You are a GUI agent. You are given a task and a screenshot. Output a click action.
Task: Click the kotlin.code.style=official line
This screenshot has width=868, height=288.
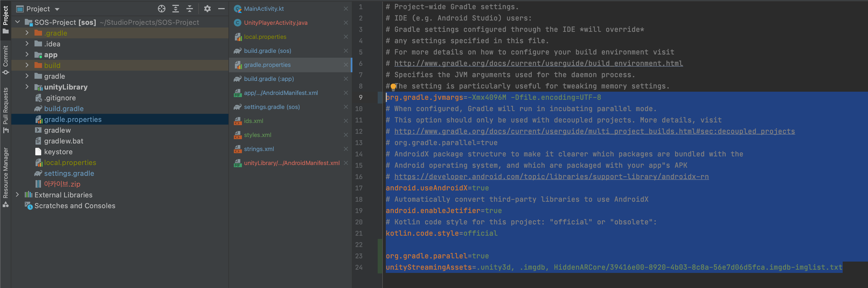point(442,233)
